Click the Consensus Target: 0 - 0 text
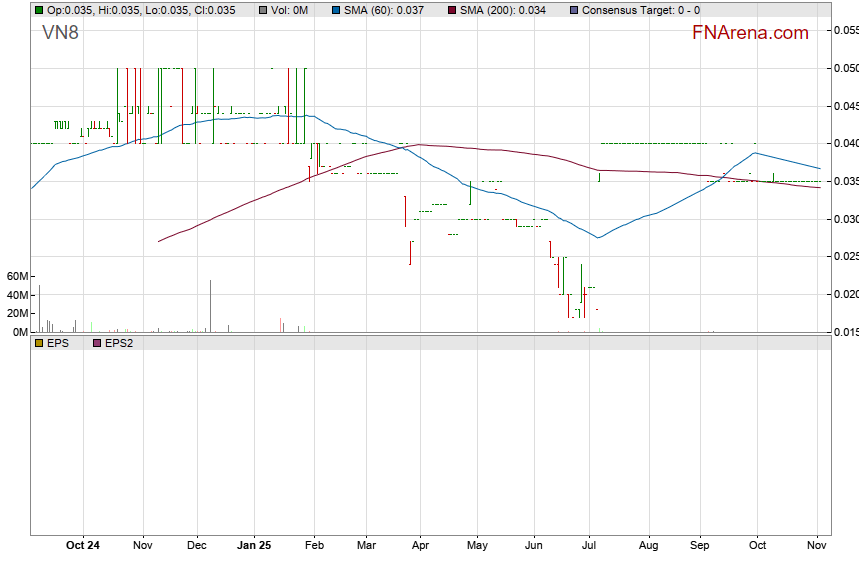 640,10
